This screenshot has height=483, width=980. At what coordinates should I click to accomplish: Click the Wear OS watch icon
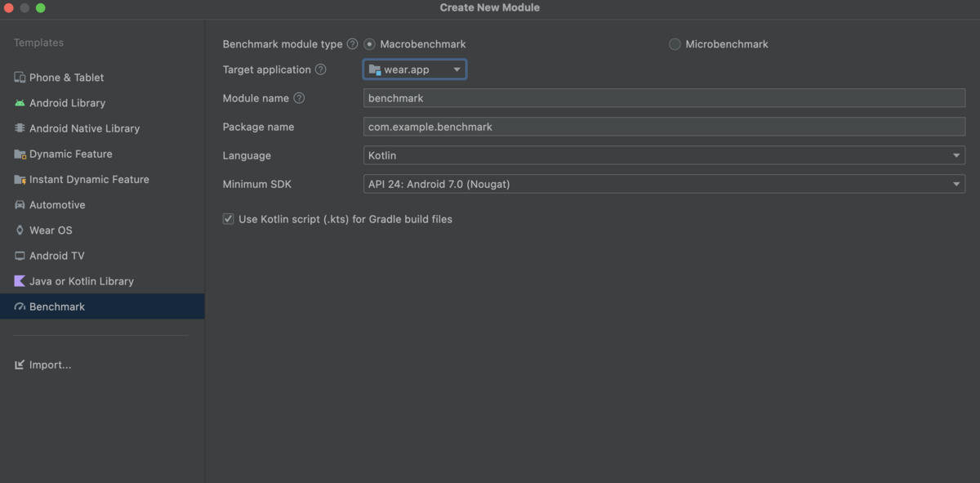click(20, 230)
